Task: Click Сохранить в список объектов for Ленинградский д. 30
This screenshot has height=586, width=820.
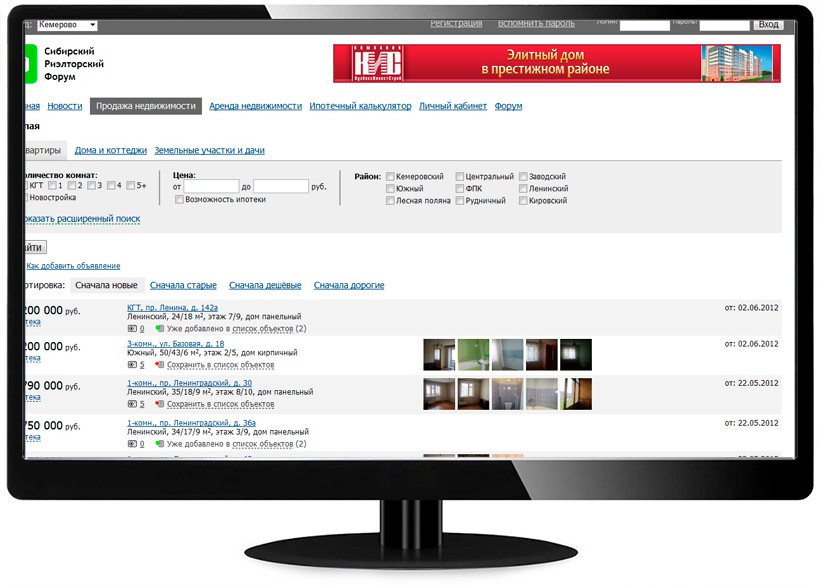Action: 221,404
